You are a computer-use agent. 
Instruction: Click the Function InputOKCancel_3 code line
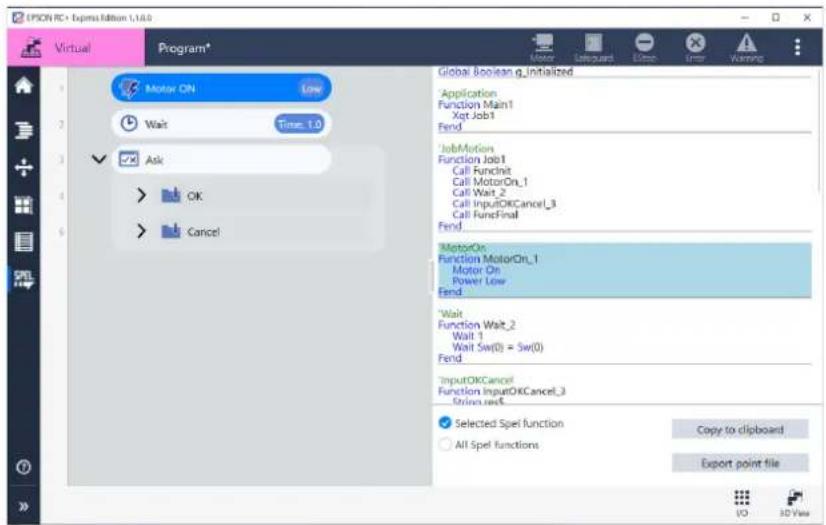tap(502, 391)
